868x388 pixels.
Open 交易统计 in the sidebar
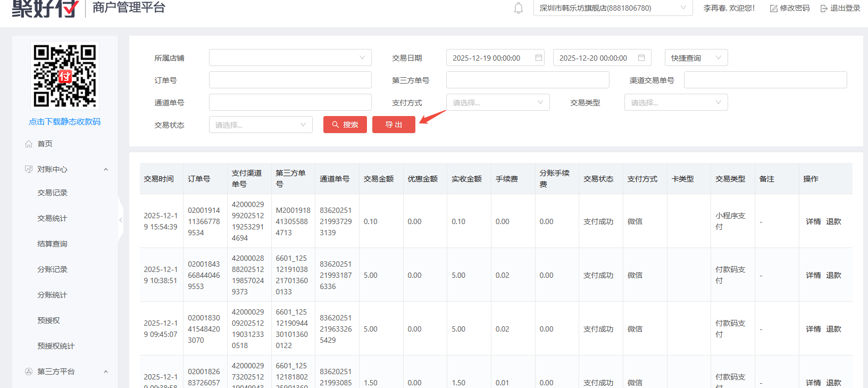click(52, 218)
